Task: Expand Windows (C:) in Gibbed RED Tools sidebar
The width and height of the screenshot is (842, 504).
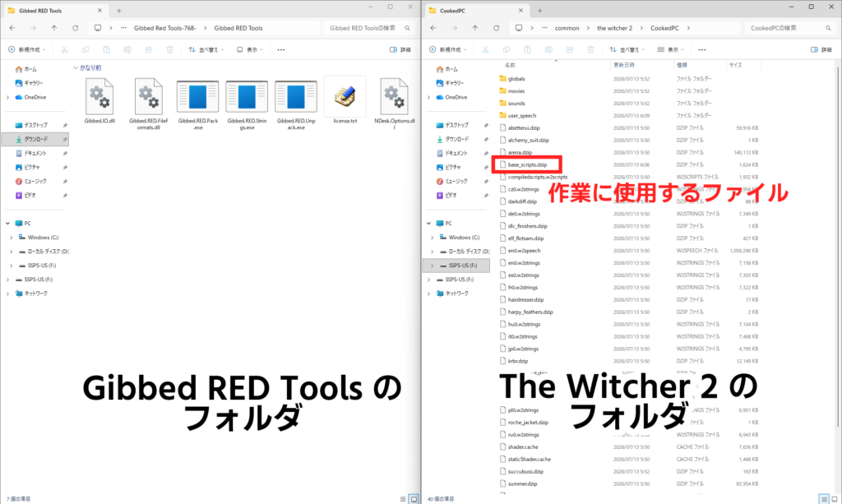Action: pyautogui.click(x=12, y=238)
